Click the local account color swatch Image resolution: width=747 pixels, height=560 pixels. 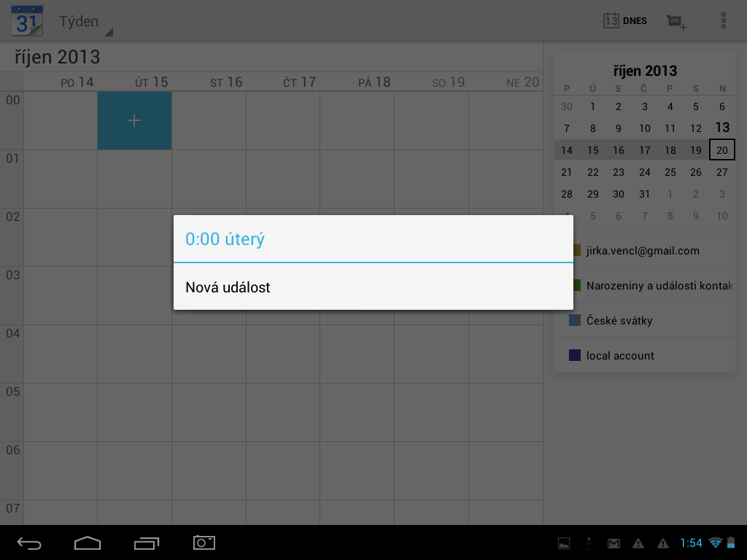pyautogui.click(x=574, y=356)
